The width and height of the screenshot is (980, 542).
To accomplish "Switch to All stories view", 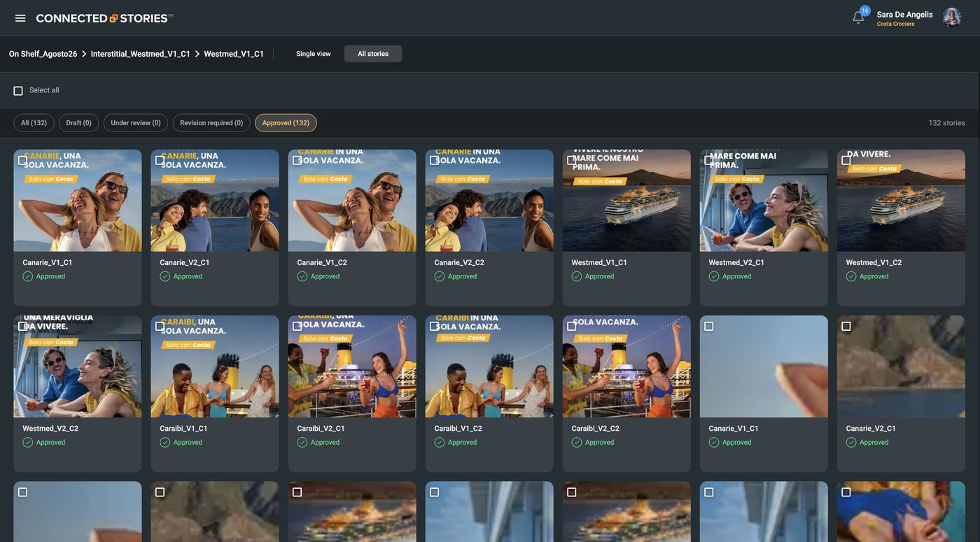I will (x=373, y=54).
